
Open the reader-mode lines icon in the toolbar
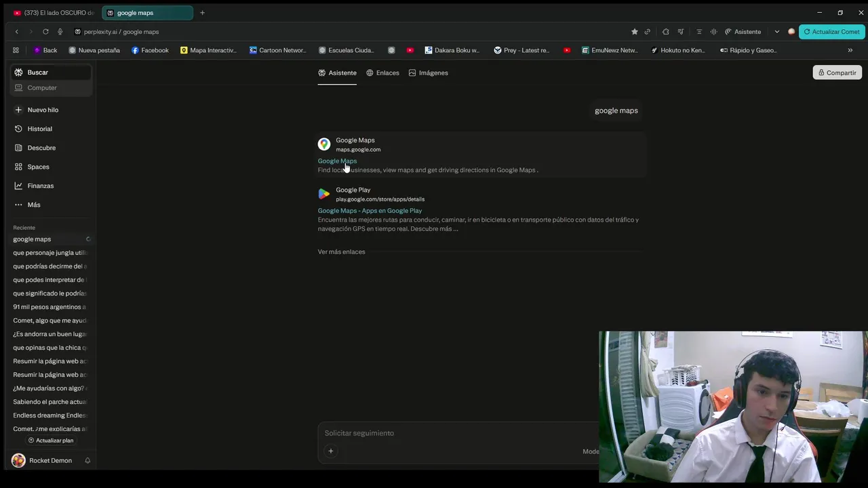[x=699, y=32]
